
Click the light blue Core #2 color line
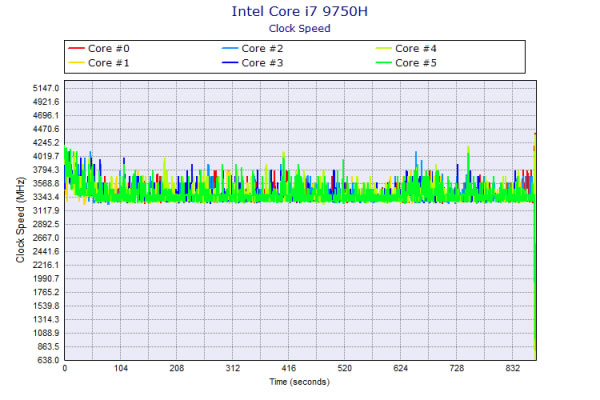pos(230,49)
